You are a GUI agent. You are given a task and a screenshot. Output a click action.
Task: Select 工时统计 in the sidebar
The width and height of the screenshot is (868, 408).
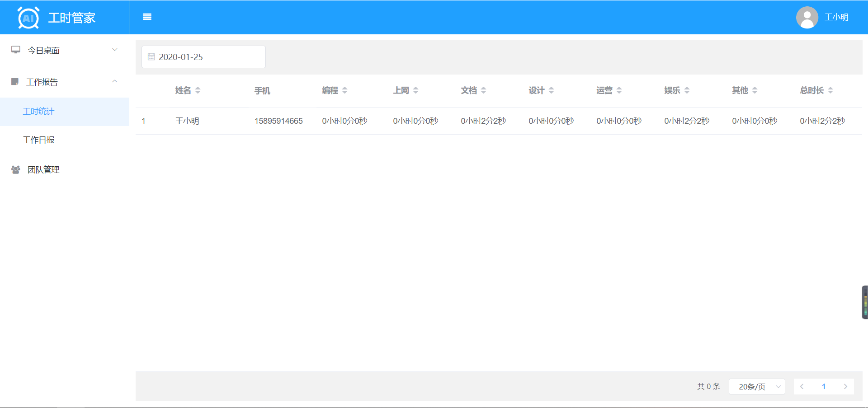39,112
